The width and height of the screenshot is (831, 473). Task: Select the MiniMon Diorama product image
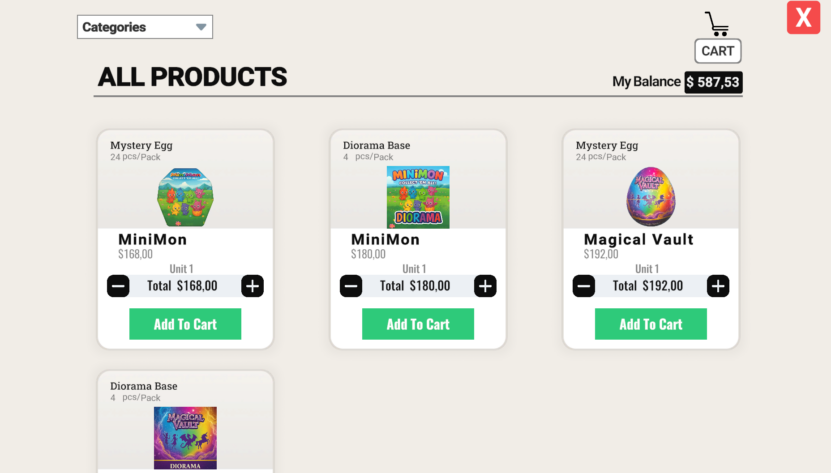click(418, 197)
